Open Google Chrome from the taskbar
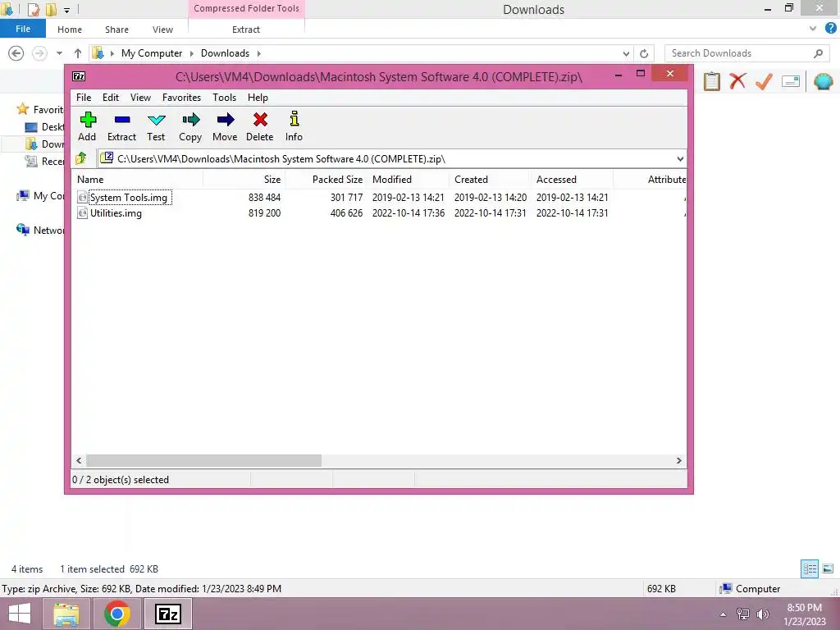 click(117, 614)
